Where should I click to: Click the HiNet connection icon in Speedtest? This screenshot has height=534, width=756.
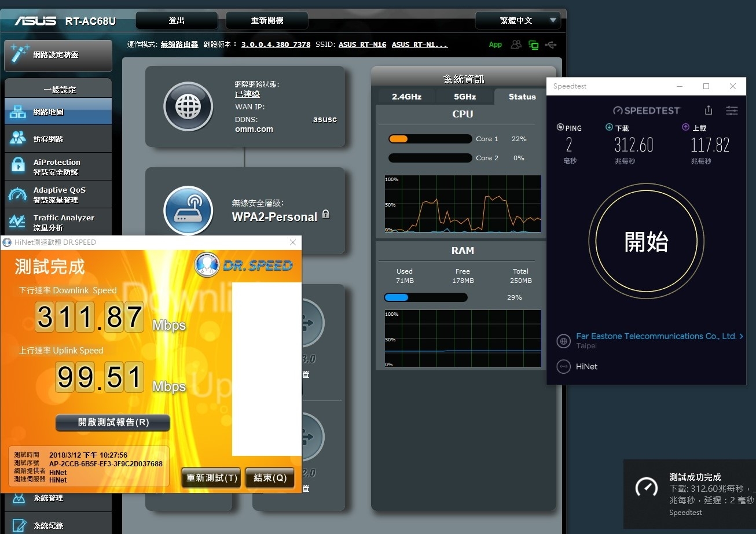(563, 366)
